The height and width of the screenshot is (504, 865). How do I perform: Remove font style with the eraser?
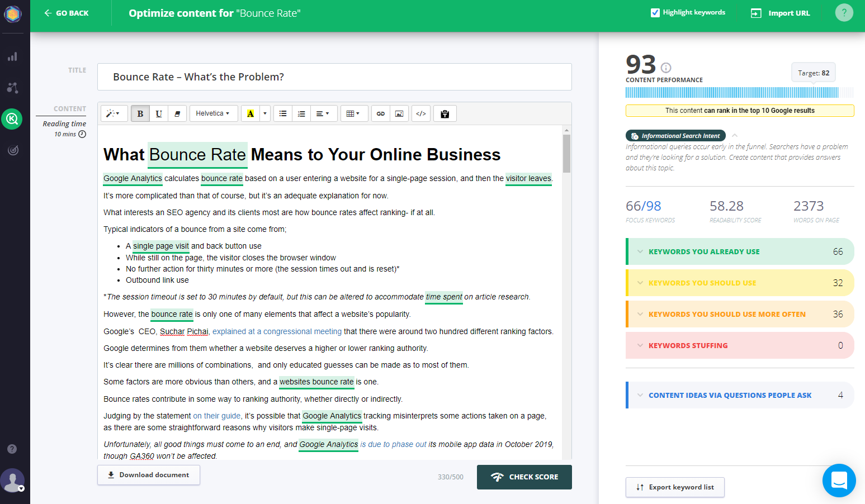pos(177,113)
